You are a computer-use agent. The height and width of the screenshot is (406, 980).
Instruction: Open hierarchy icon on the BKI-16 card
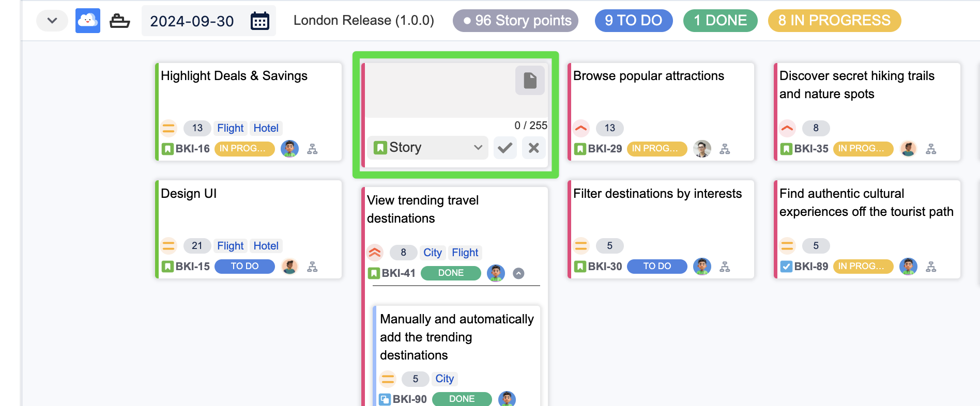(x=312, y=149)
